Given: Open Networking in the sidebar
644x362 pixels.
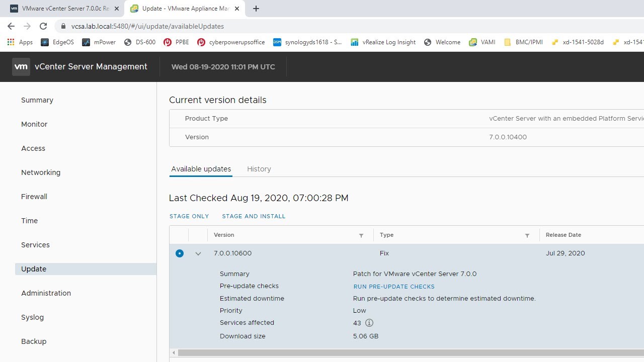Looking at the screenshot, I should 41,172.
